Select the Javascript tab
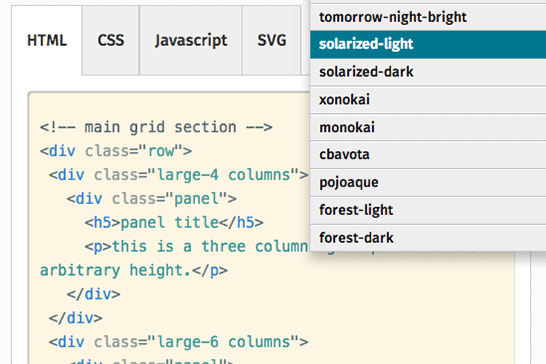This screenshot has width=546, height=364. click(191, 40)
